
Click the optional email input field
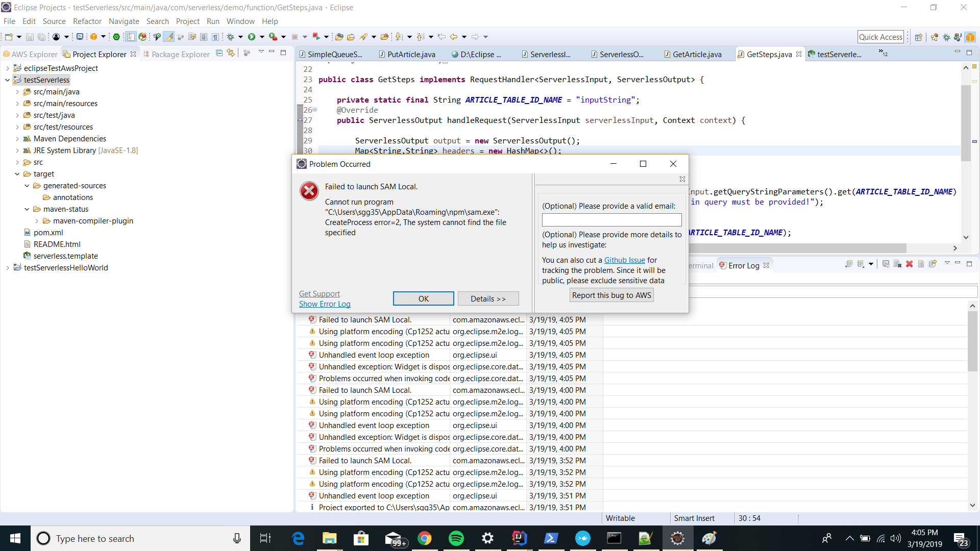click(x=611, y=219)
